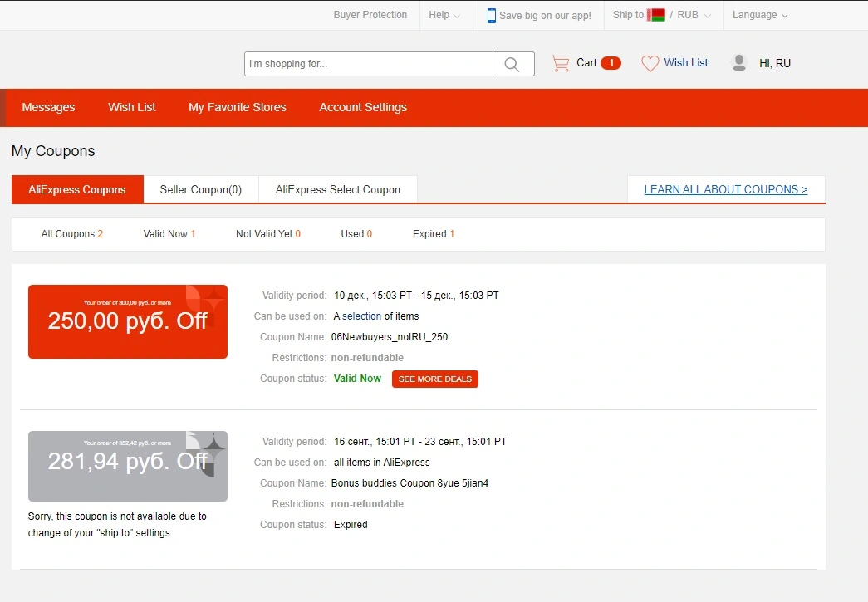The width and height of the screenshot is (868, 602).
Task: Click the cart item count badge
Action: (611, 63)
